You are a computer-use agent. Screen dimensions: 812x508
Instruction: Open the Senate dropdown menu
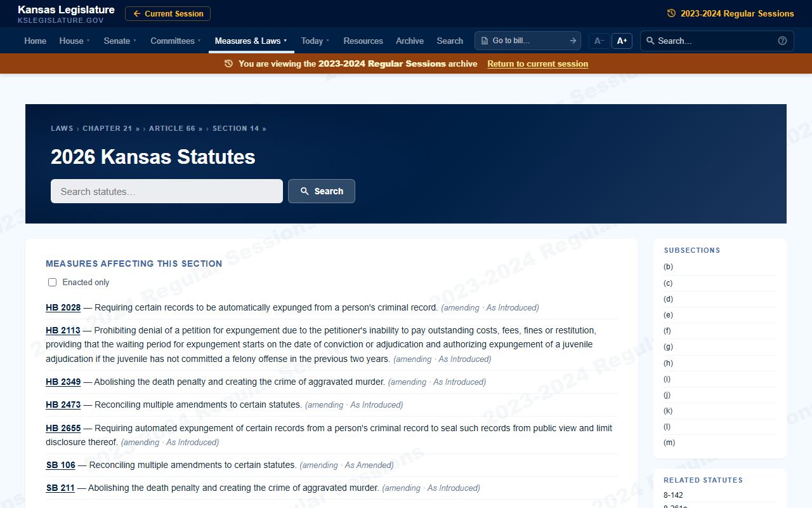[120, 41]
